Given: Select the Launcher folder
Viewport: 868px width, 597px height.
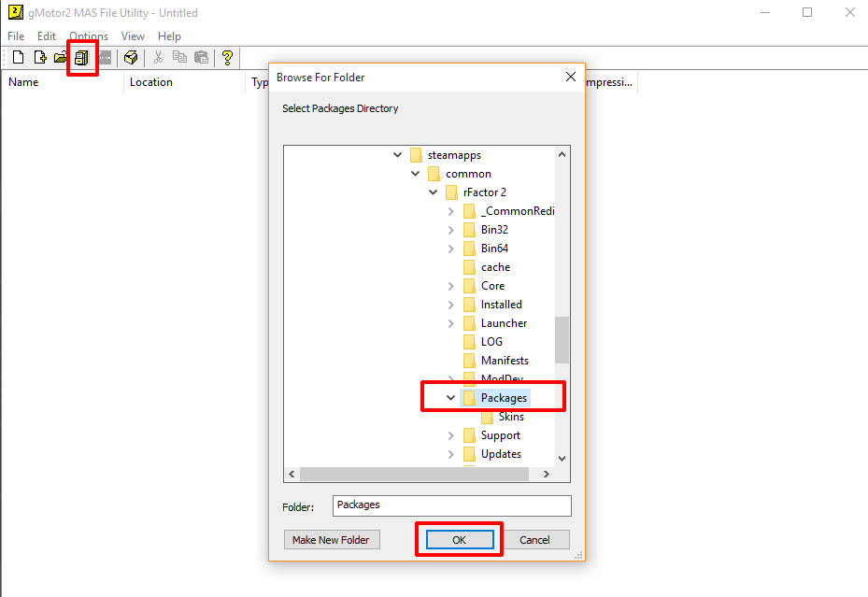Looking at the screenshot, I should (504, 323).
